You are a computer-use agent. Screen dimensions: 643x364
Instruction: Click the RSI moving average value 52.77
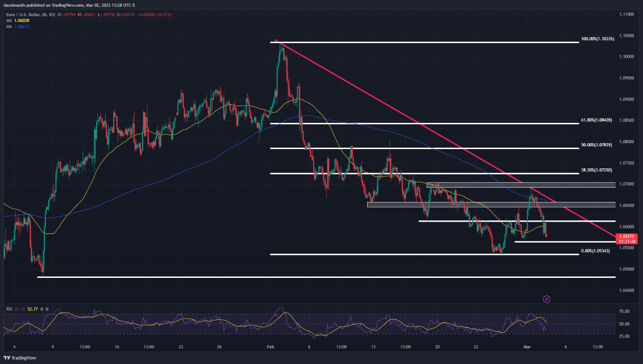(x=32, y=309)
